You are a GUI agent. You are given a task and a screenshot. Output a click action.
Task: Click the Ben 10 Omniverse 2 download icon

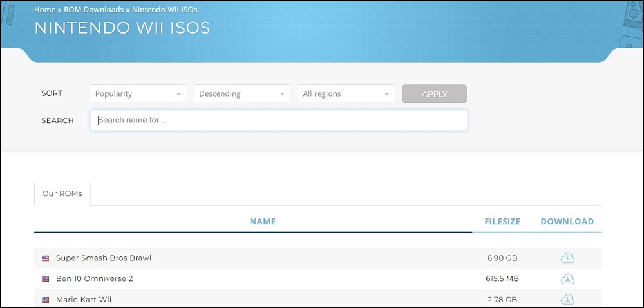pos(567,278)
